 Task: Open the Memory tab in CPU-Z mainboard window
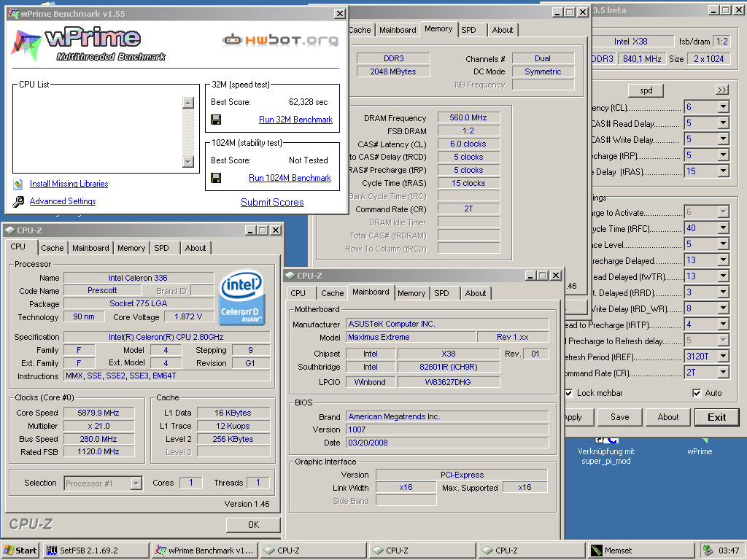411,293
